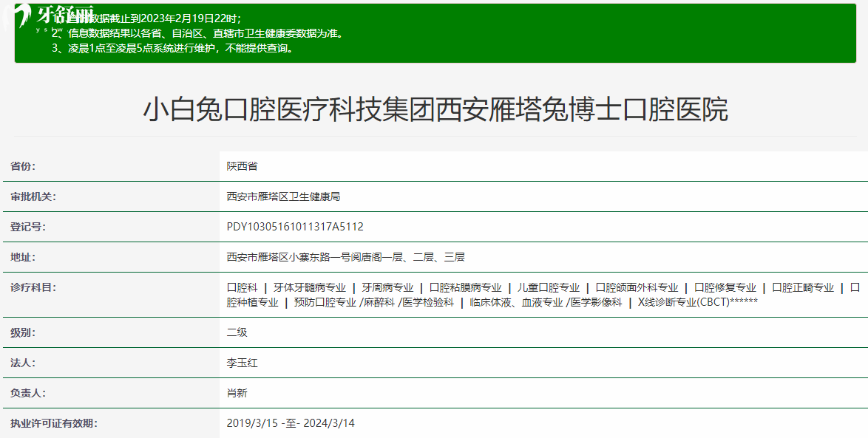Click the '级别:' label
The image size is (868, 438).
(x=23, y=333)
